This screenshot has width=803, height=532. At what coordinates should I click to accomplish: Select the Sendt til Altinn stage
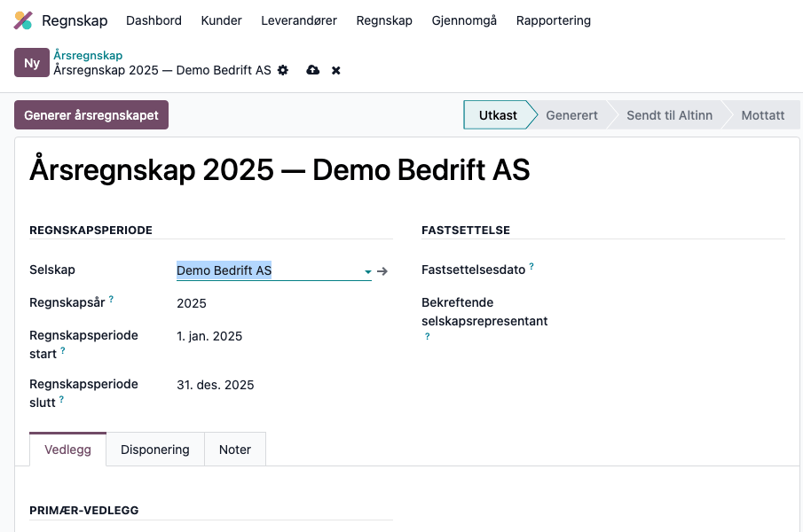[x=669, y=115]
